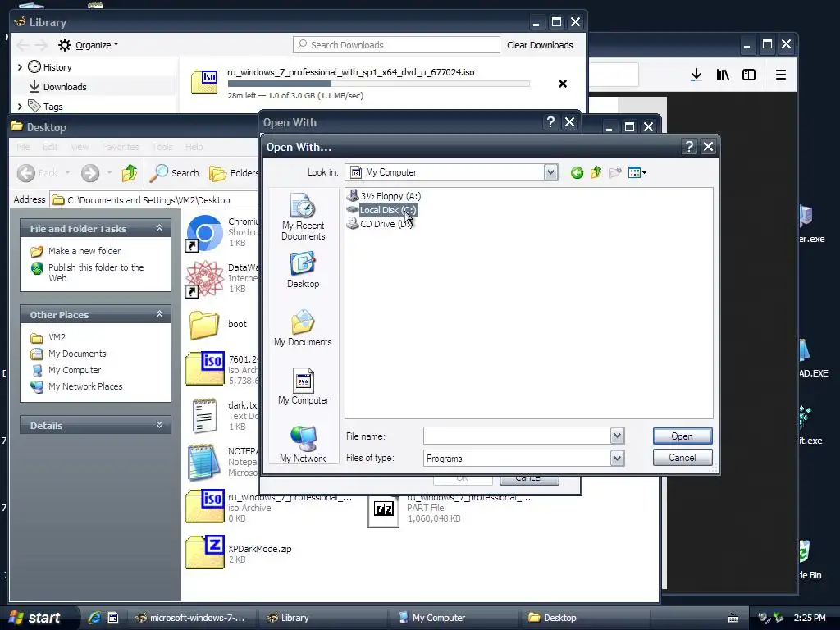The height and width of the screenshot is (630, 840).
Task: Select the Chromium shortcut icon
Action: point(204,233)
